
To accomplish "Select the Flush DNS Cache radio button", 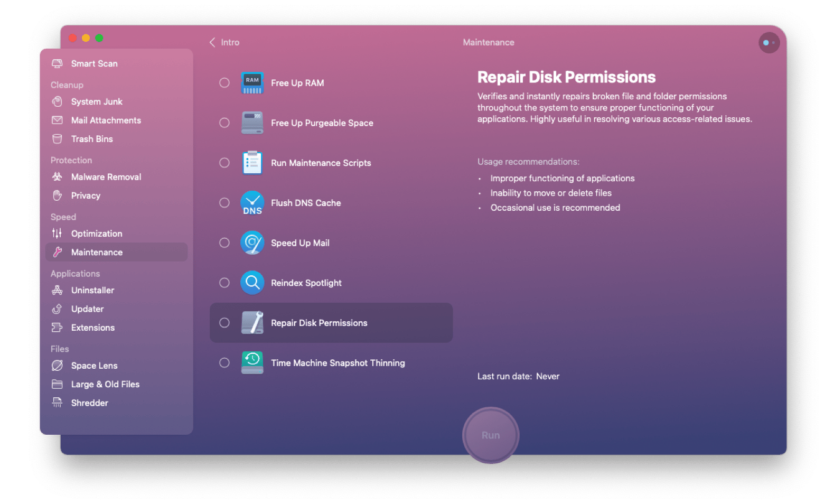I will pyautogui.click(x=224, y=203).
